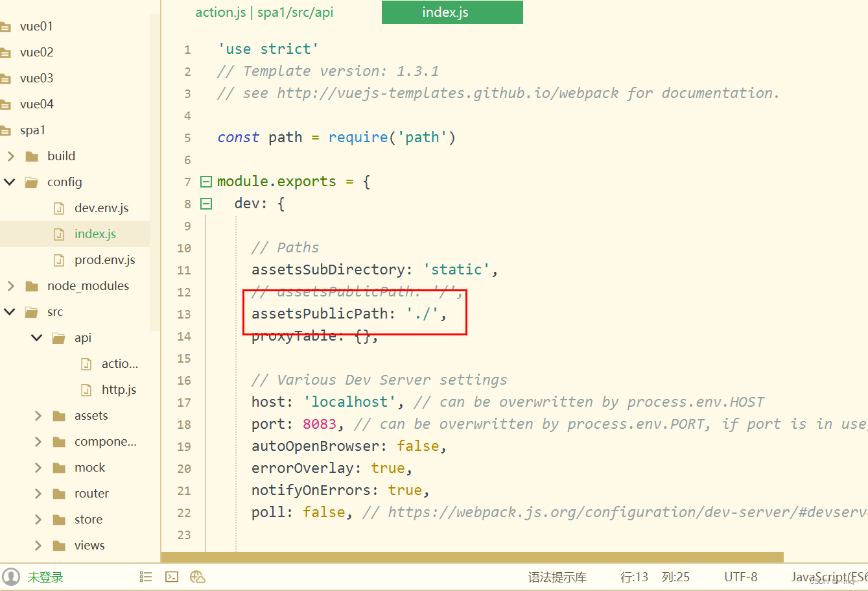Collapse the api folder chevron
868x591 pixels.
coord(37,338)
